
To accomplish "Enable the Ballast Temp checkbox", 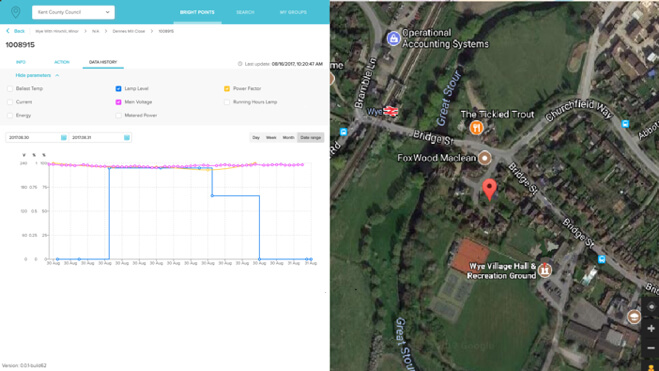I will pos(10,89).
